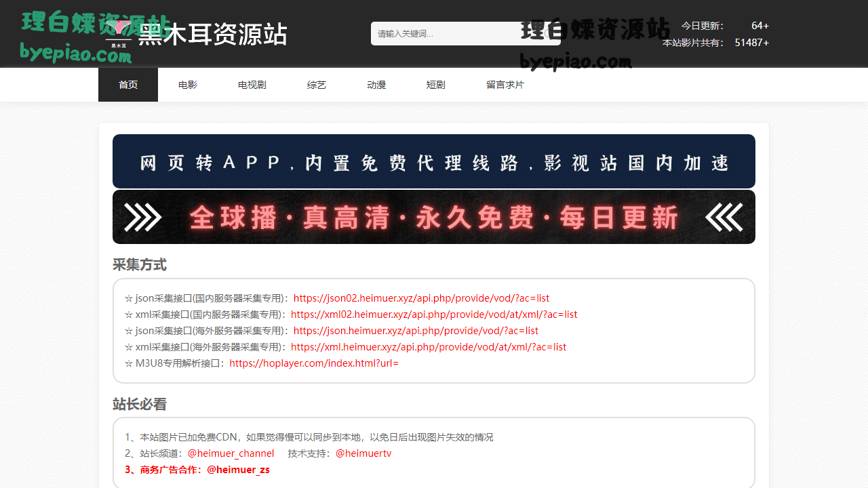Select the 动漫 menu item
Screen dimensions: 868x488
376,85
